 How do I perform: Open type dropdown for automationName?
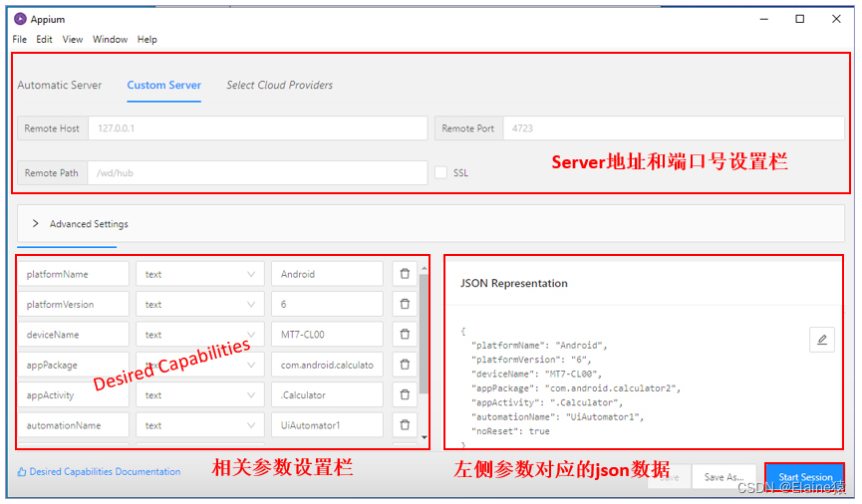pyautogui.click(x=200, y=425)
